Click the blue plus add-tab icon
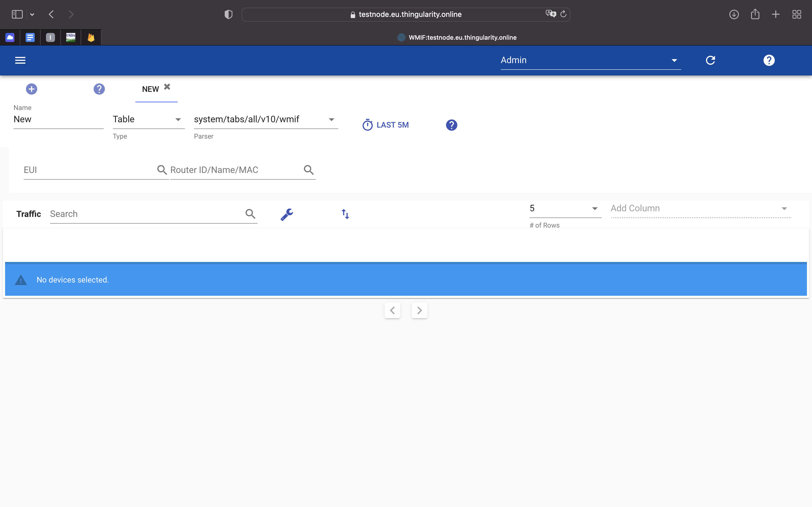The height and width of the screenshot is (507, 812). (32, 89)
